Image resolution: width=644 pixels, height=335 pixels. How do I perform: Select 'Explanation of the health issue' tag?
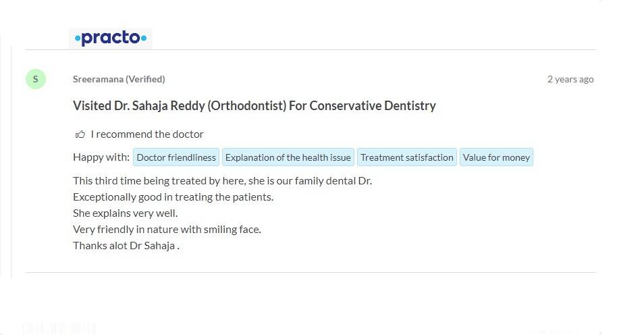coord(288,157)
